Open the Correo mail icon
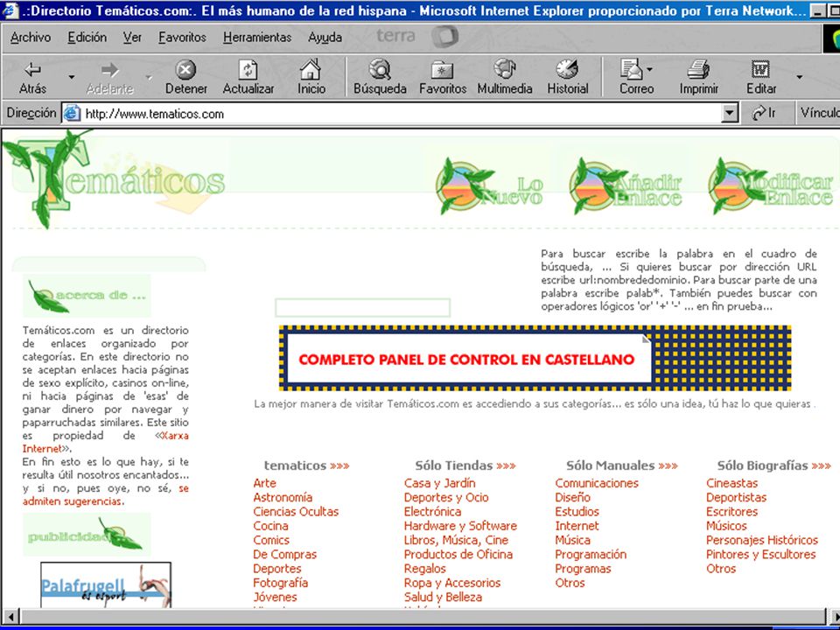 (x=633, y=69)
